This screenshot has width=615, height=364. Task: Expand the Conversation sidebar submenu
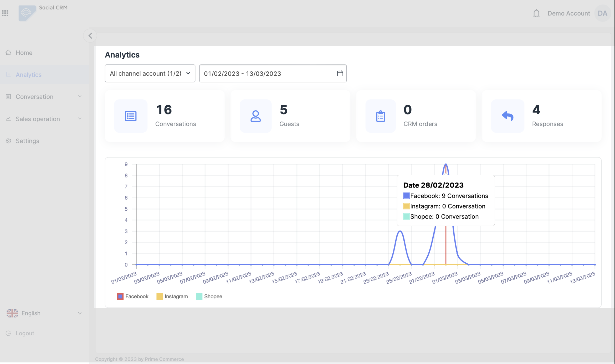43,97
